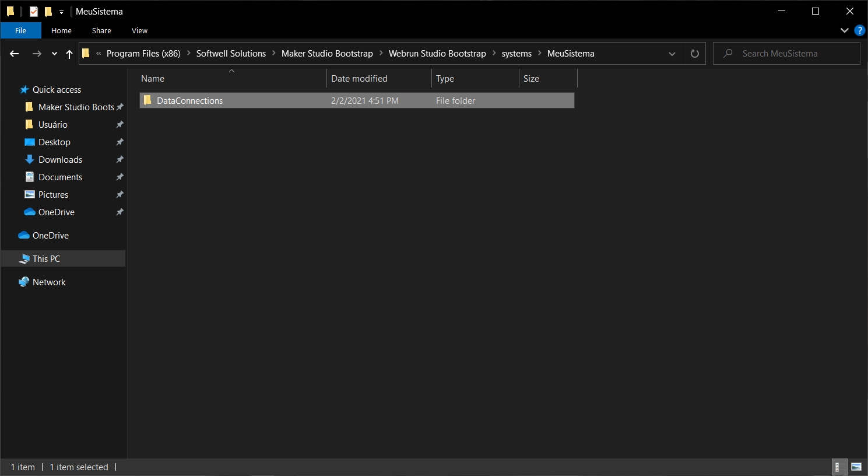Open the File menu
The width and height of the screenshot is (868, 476).
pos(20,30)
